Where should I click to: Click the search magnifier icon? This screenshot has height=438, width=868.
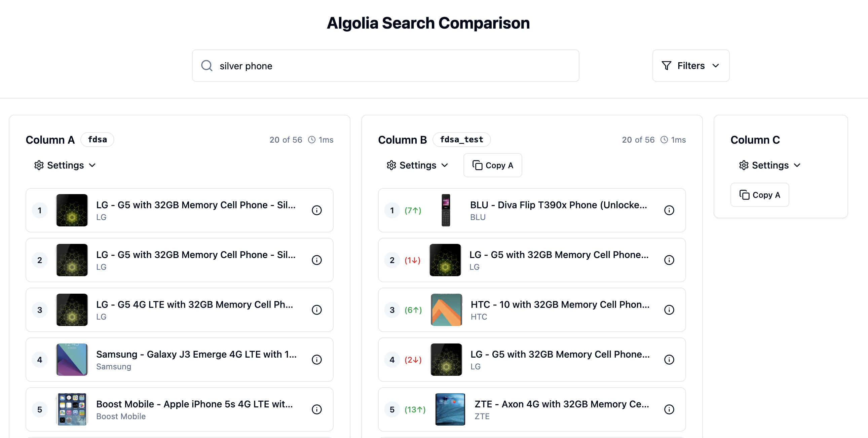point(206,66)
